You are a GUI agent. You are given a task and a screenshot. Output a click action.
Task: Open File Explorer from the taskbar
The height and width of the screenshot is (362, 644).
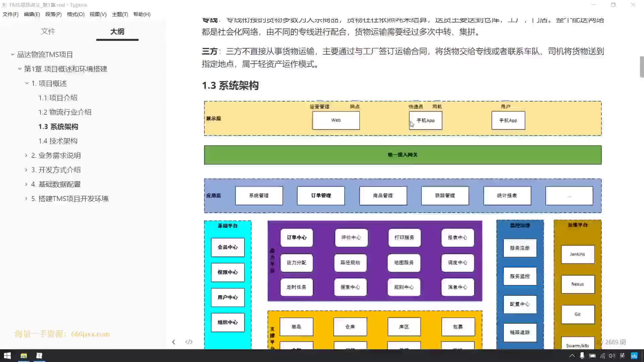pos(23,356)
